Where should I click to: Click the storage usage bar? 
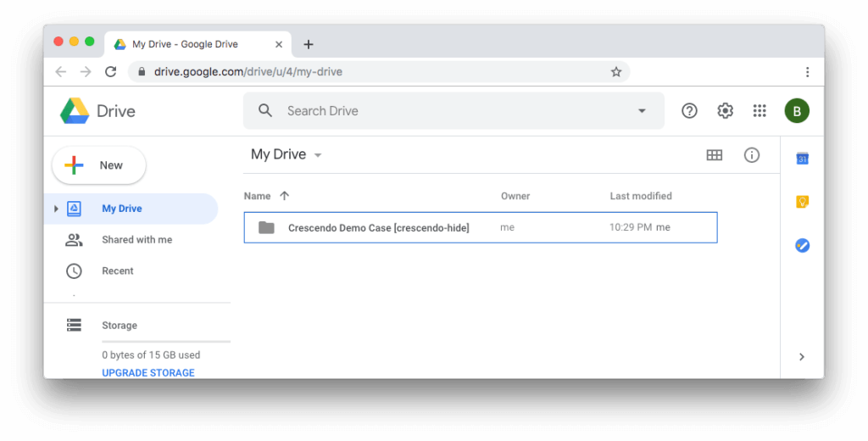point(166,341)
